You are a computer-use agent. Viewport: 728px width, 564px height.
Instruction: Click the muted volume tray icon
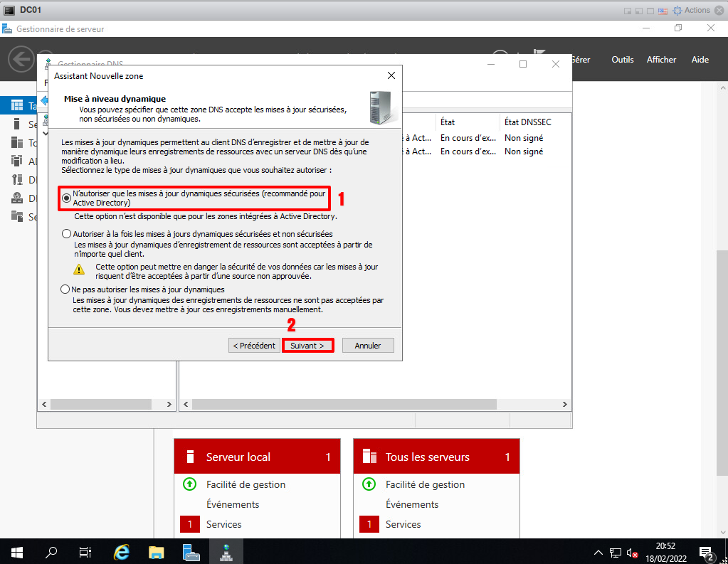point(632,553)
